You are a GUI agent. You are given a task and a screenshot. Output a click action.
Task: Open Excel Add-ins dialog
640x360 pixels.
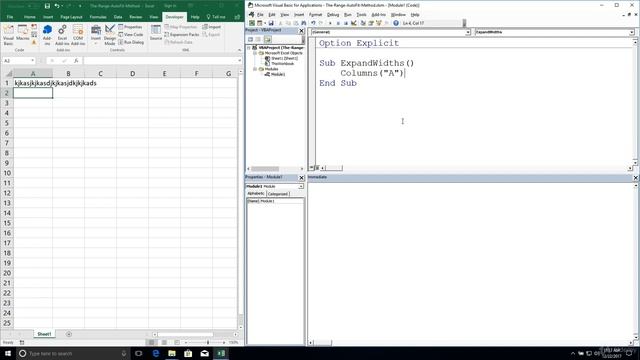click(x=62, y=34)
